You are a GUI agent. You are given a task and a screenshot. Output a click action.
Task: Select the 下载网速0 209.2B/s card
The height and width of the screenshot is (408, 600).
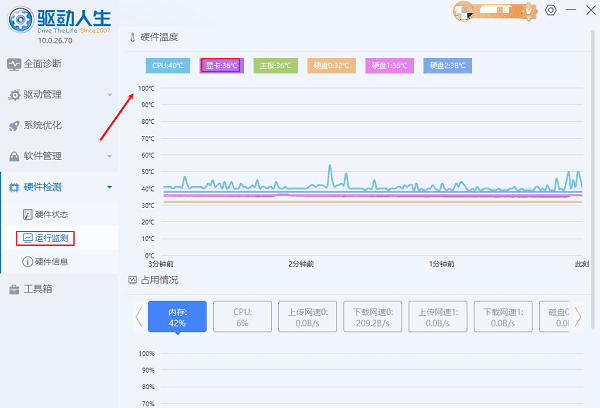click(x=372, y=317)
